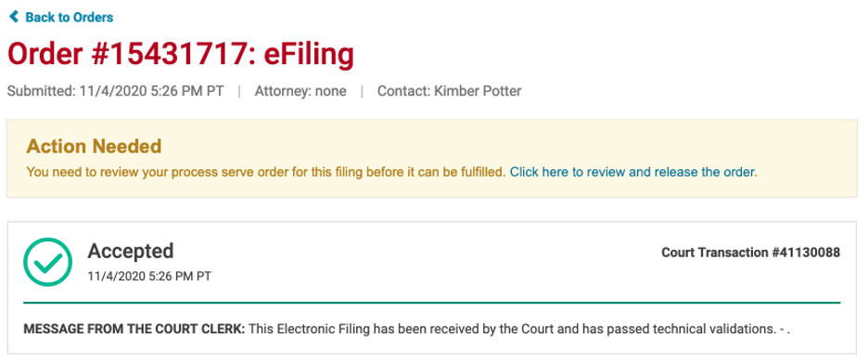Click the court clerk message body text
This screenshot has height=364, width=868.
click(519, 329)
